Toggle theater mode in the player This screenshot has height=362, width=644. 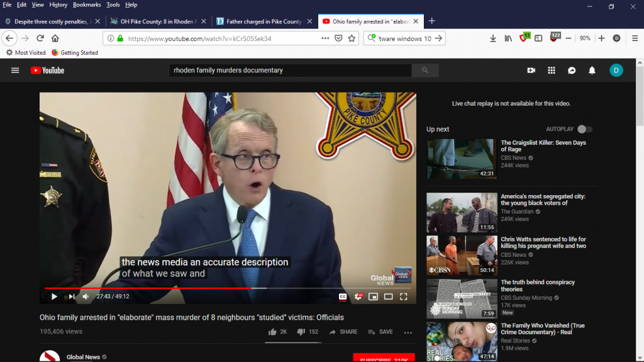click(x=388, y=297)
